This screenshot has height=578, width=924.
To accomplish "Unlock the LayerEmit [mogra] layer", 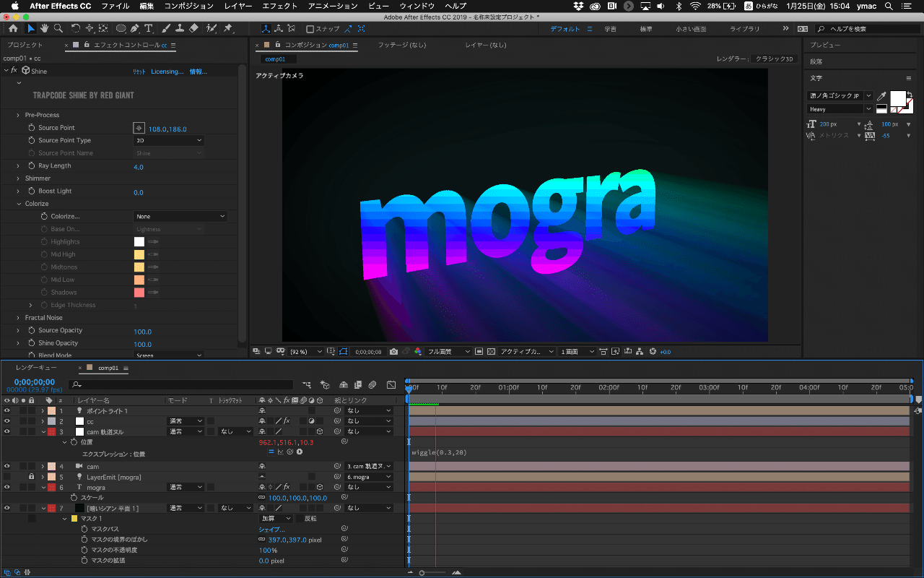I will coord(30,477).
